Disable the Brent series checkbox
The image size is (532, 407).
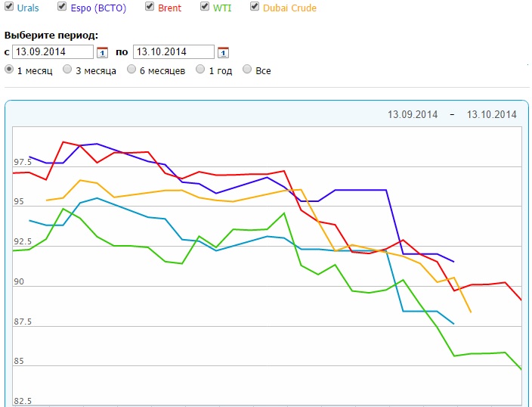150,6
